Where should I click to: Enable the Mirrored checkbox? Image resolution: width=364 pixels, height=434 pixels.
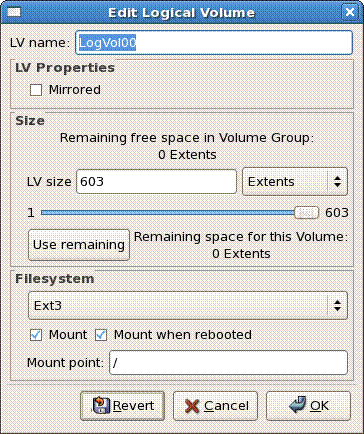(36, 90)
